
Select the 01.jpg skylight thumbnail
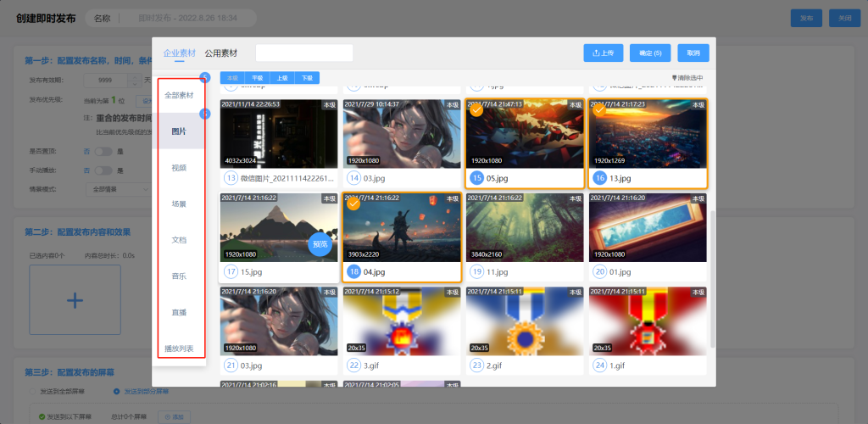pos(648,227)
